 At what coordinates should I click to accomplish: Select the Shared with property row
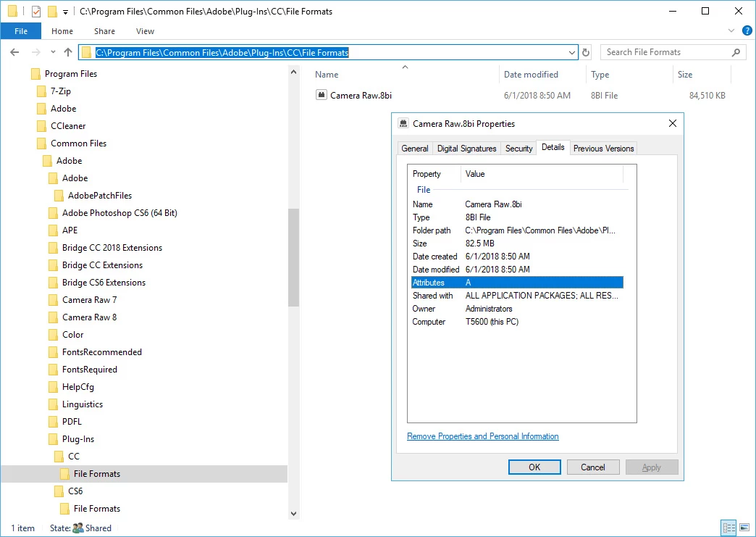click(517, 295)
